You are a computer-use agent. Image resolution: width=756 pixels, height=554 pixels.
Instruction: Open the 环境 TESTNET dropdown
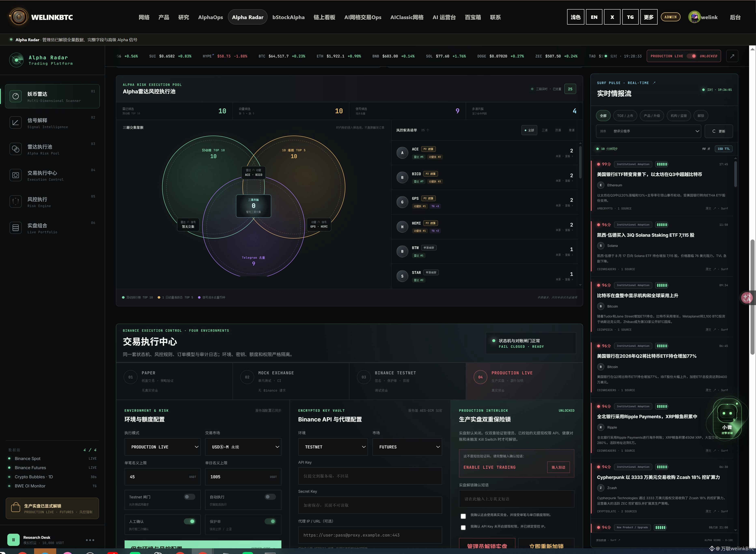(x=333, y=447)
